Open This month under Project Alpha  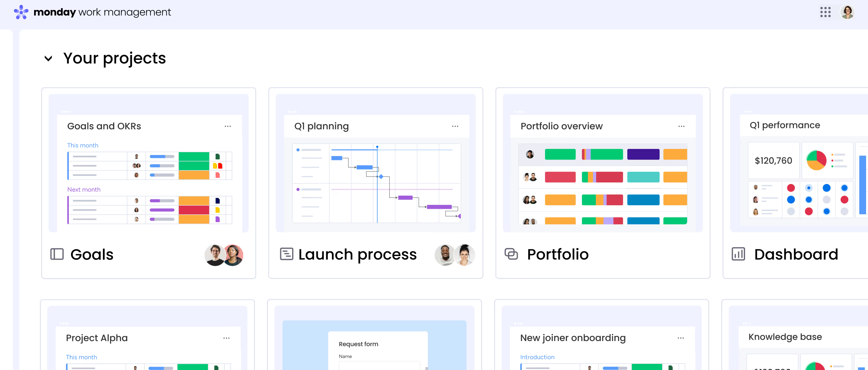81,357
